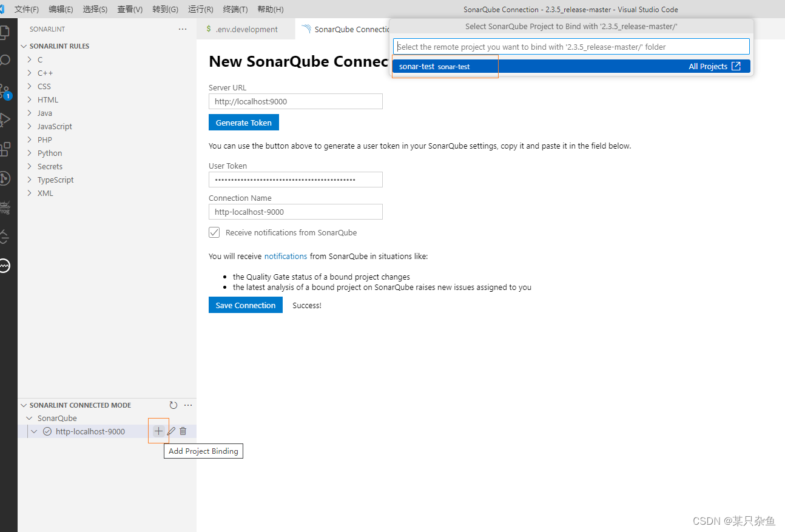785x532 pixels.
Task: Click the SONARLINT panel title text
Action: click(47, 29)
